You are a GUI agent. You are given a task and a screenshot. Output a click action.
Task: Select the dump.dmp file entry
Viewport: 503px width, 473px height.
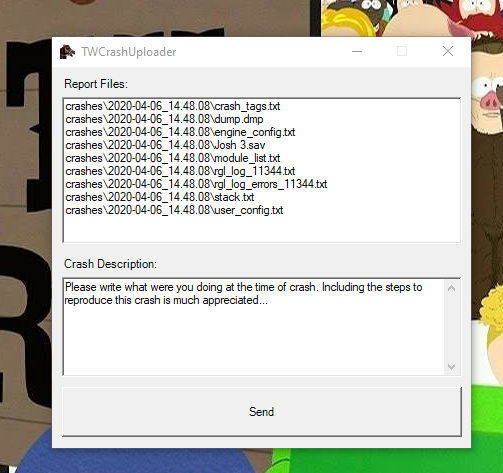click(164, 119)
